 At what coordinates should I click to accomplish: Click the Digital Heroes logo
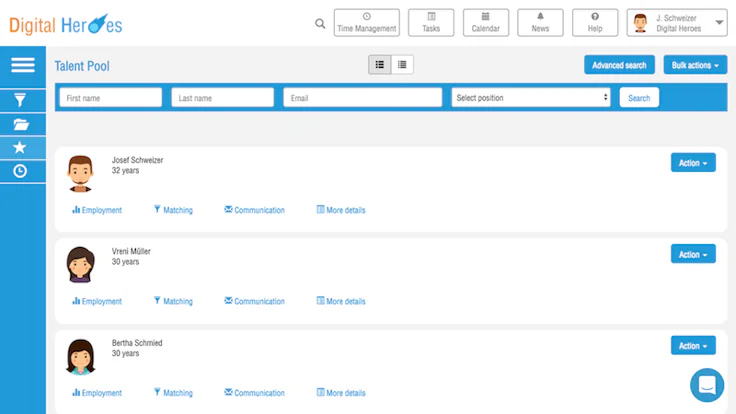(x=66, y=24)
